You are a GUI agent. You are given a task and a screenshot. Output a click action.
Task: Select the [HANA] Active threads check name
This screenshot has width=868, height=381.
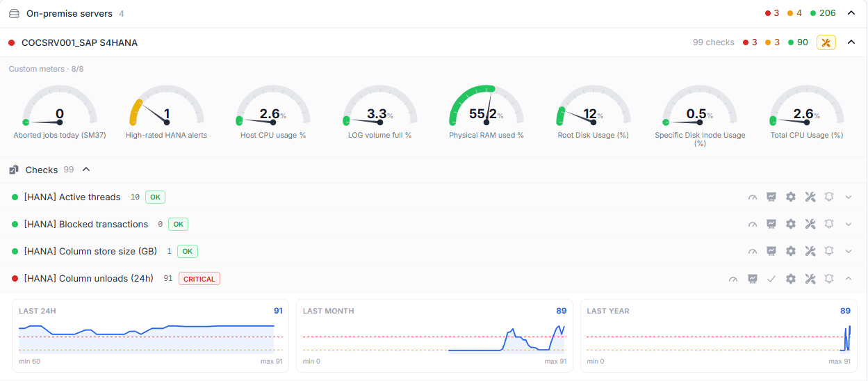tap(72, 197)
